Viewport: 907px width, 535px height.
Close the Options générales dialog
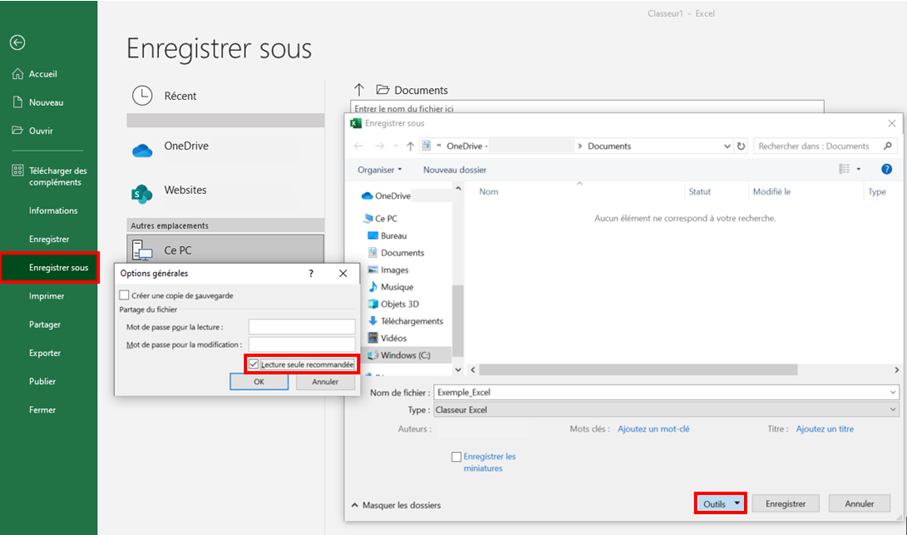click(x=343, y=274)
